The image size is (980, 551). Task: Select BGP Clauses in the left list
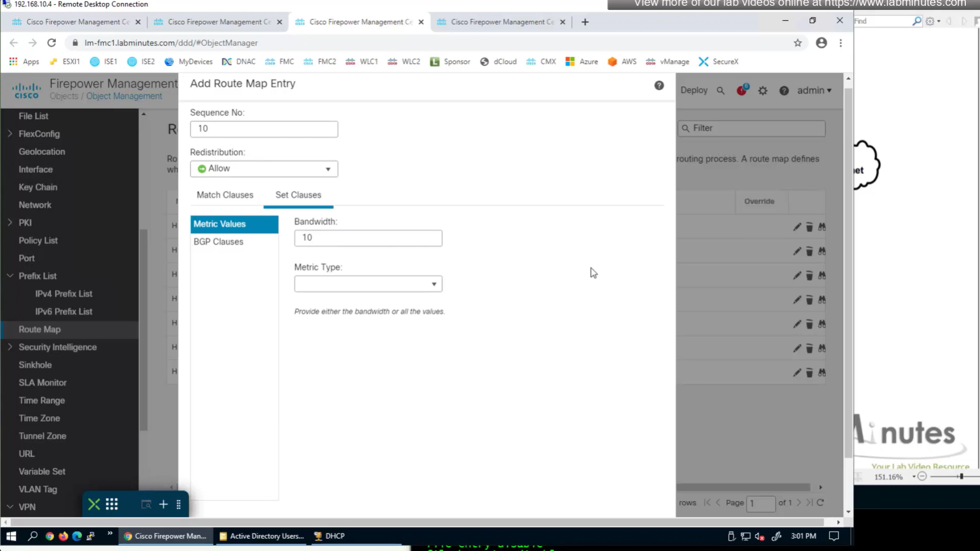pos(218,241)
